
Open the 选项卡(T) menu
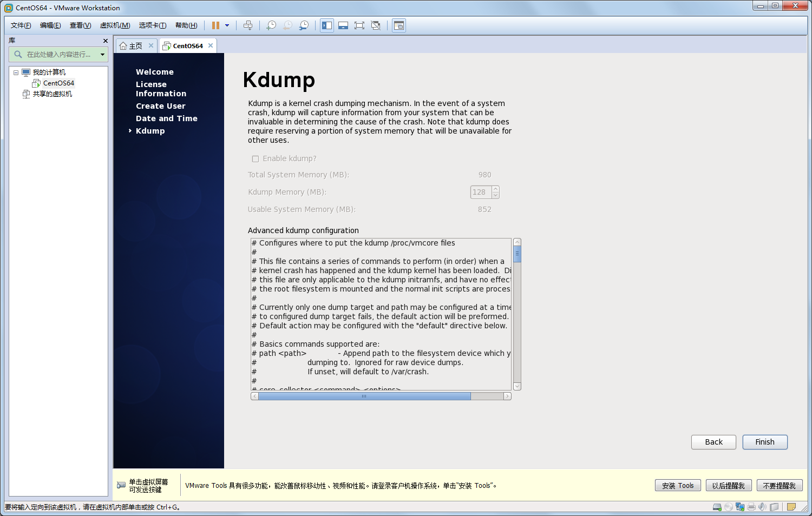click(152, 25)
